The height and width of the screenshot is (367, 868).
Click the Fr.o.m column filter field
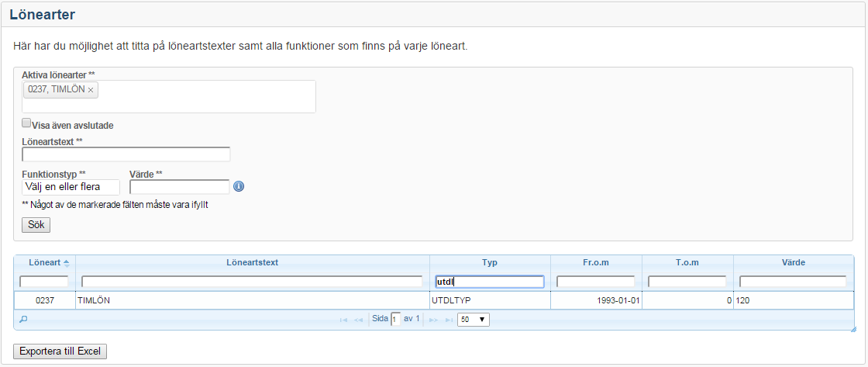596,282
